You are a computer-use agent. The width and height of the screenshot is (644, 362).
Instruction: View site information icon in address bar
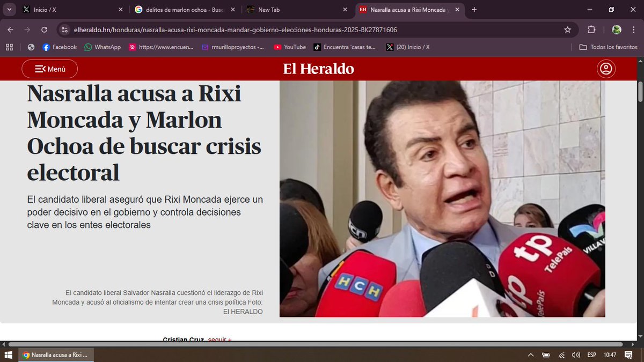(x=64, y=29)
